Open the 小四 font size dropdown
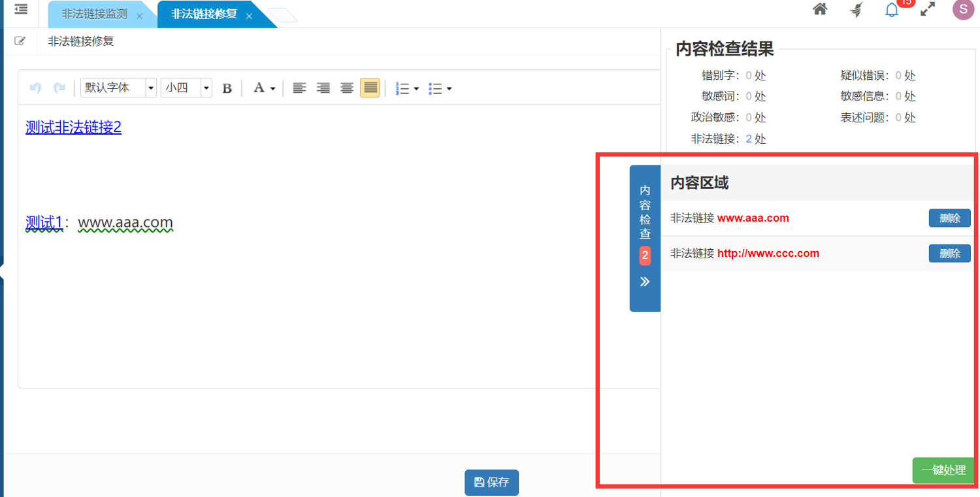 coord(186,88)
